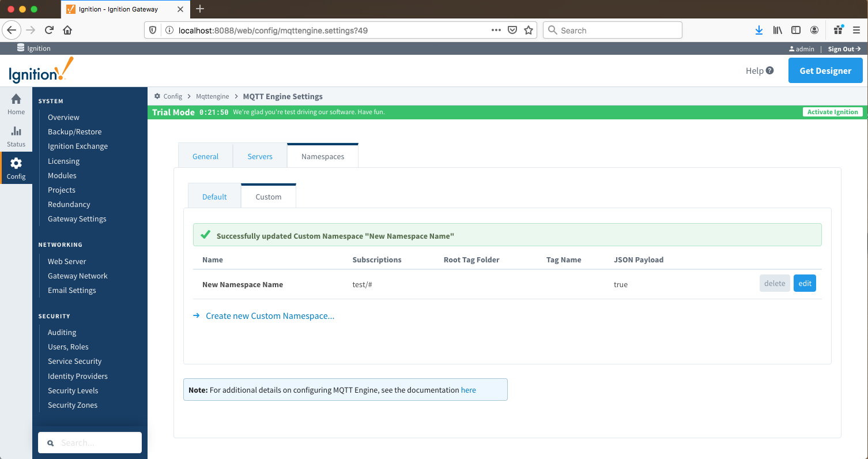This screenshot has width=868, height=459.
Task: Bookmark this page with the star icon
Action: point(528,30)
